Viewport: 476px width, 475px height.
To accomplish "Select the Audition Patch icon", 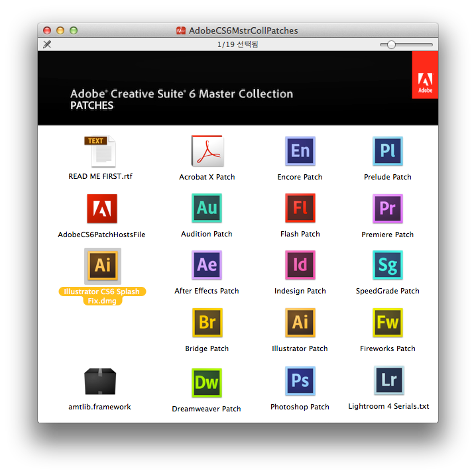I will 207,208.
